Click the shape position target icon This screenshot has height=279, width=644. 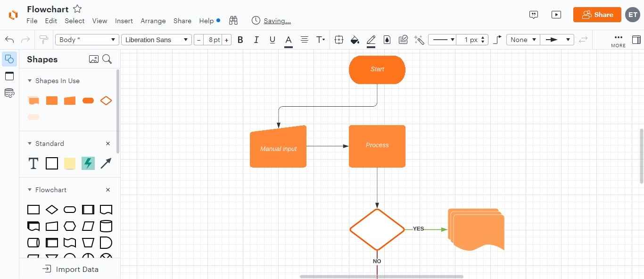339,40
